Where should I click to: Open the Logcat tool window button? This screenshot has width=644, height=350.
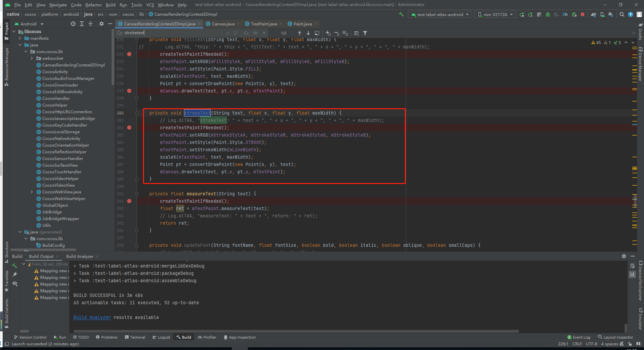click(161, 337)
